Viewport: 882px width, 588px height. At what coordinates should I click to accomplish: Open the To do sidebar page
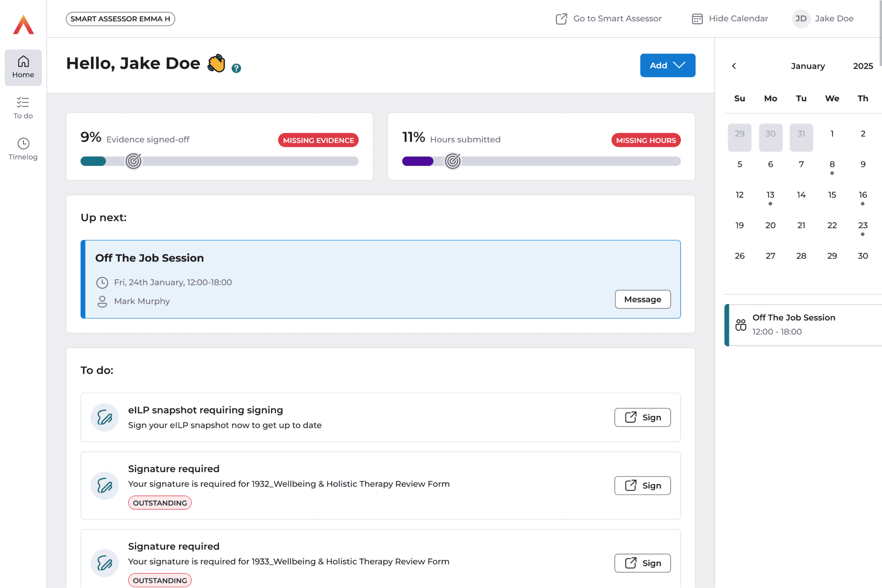point(23,108)
